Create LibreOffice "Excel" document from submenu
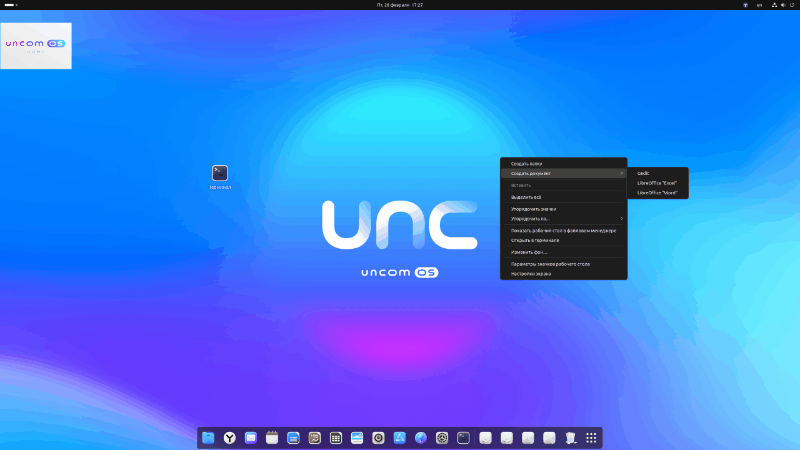This screenshot has width=800, height=450. [x=658, y=183]
